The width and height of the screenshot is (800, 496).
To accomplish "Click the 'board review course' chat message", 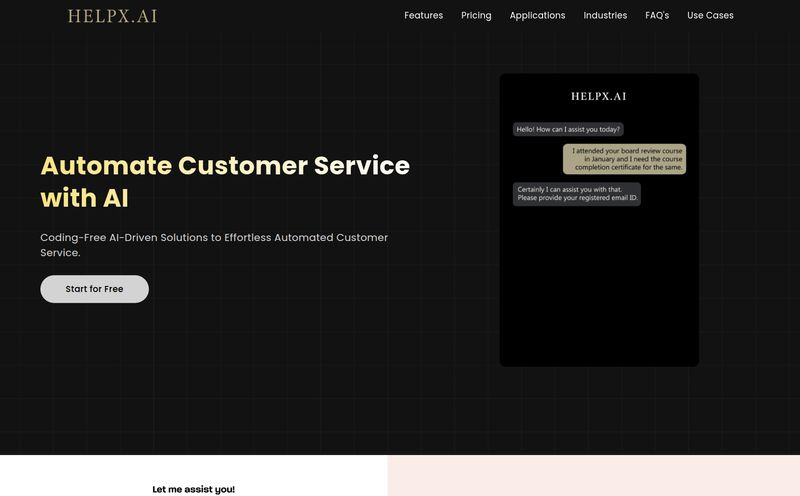I will [624, 159].
